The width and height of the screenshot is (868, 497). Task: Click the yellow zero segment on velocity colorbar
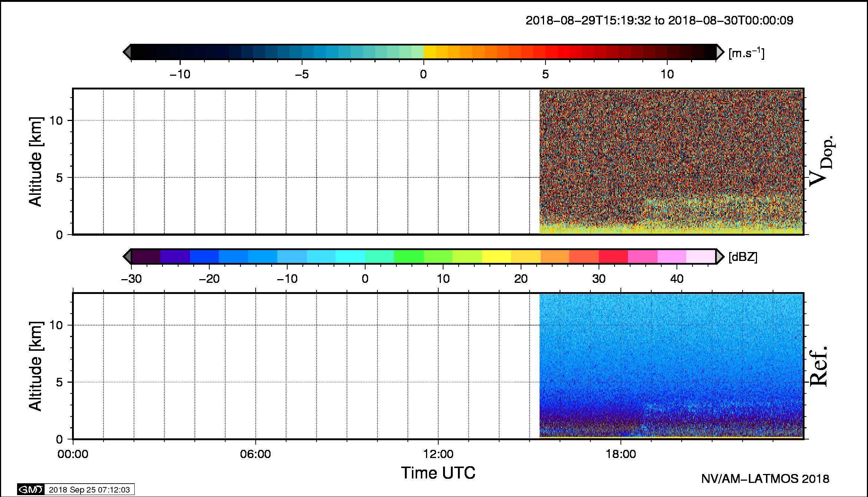point(429,52)
